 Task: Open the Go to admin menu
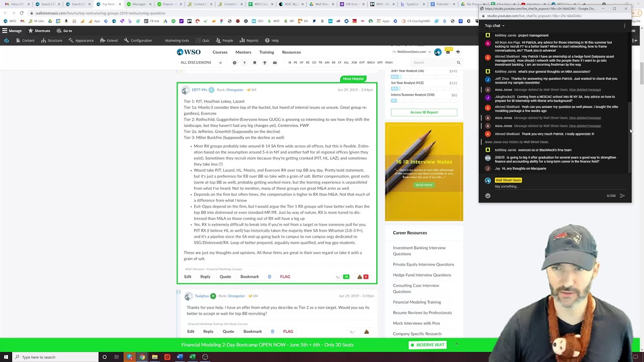[x=64, y=31]
